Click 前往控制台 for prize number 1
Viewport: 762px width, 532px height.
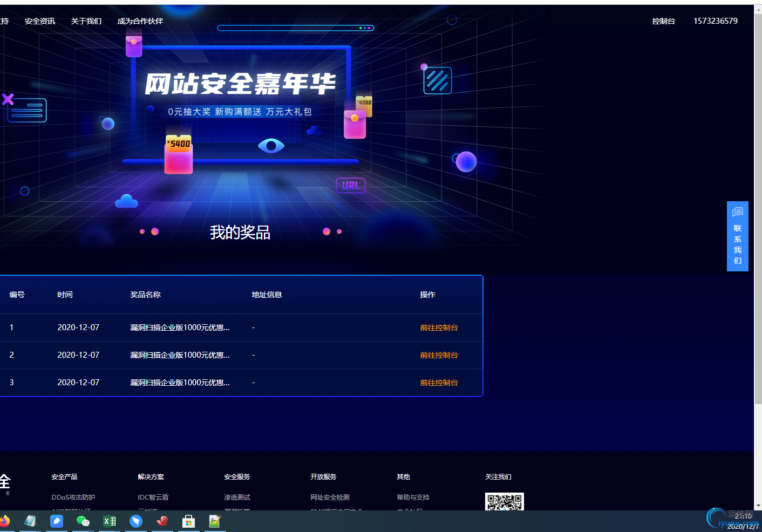point(439,328)
